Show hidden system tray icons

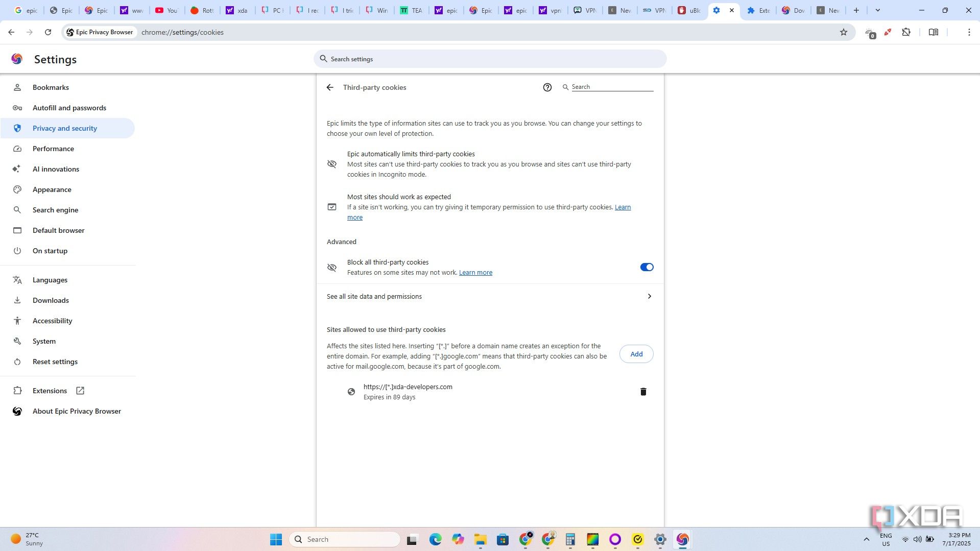pos(866,539)
